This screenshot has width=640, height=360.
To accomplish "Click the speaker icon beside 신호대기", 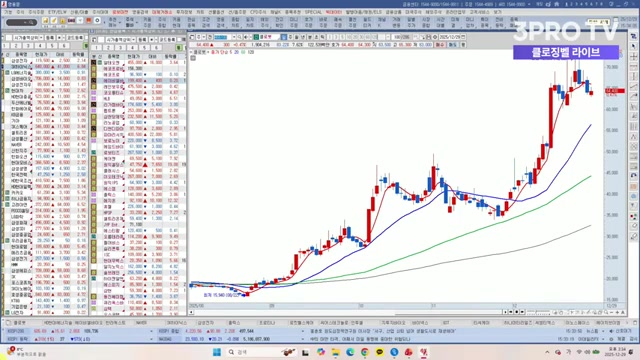I will tap(611, 331).
